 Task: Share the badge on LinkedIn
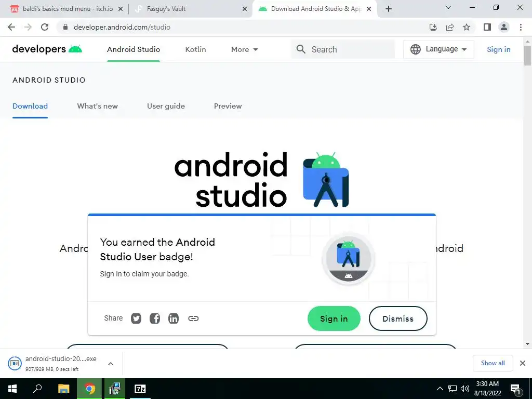point(174,318)
